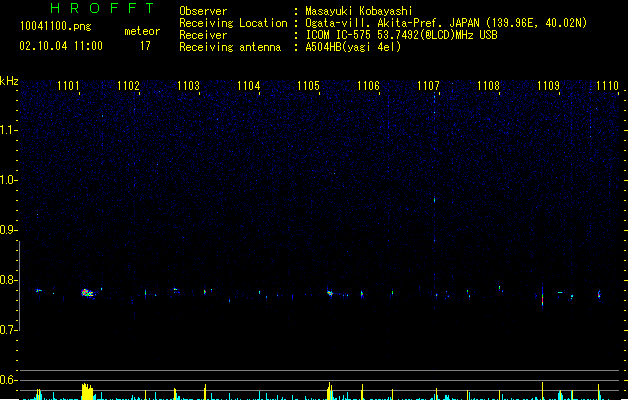Click time marker 1103

[x=188, y=86]
